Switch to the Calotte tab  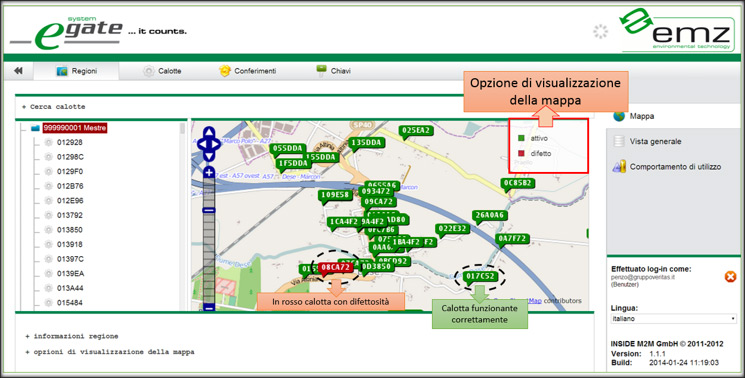162,71
